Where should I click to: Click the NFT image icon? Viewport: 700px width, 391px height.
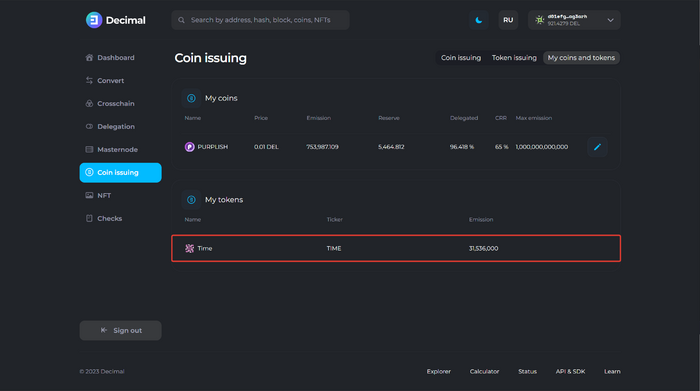[89, 196]
